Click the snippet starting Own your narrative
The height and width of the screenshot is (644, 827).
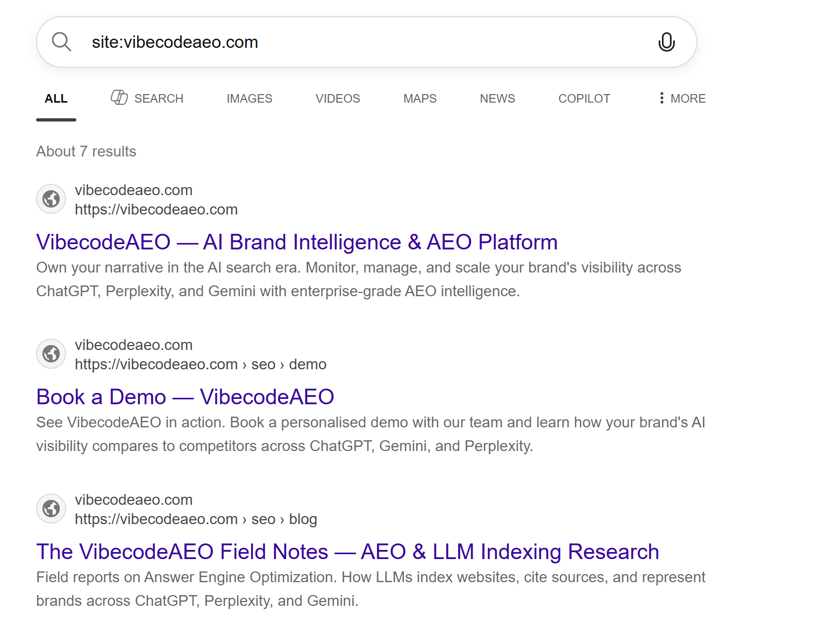tap(359, 280)
